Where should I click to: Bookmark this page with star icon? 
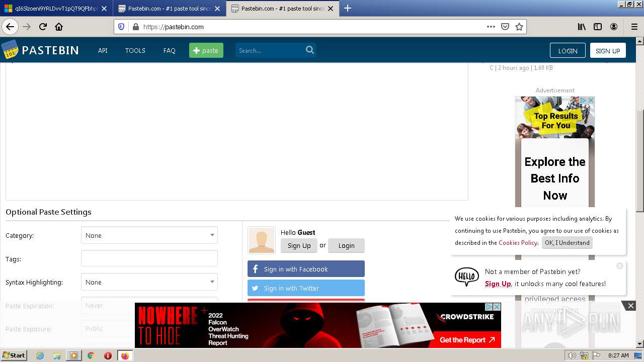tap(519, 27)
